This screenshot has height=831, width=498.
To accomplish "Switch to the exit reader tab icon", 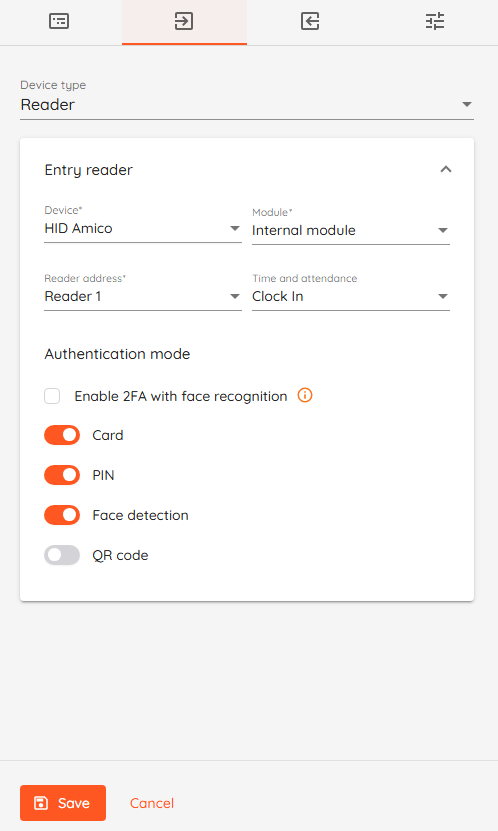I will tap(310, 21).
